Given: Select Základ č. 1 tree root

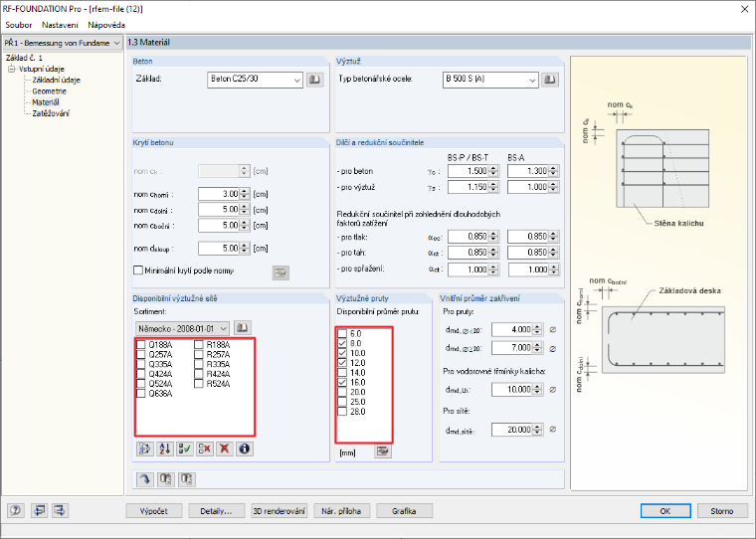Looking at the screenshot, I should click(x=24, y=58).
